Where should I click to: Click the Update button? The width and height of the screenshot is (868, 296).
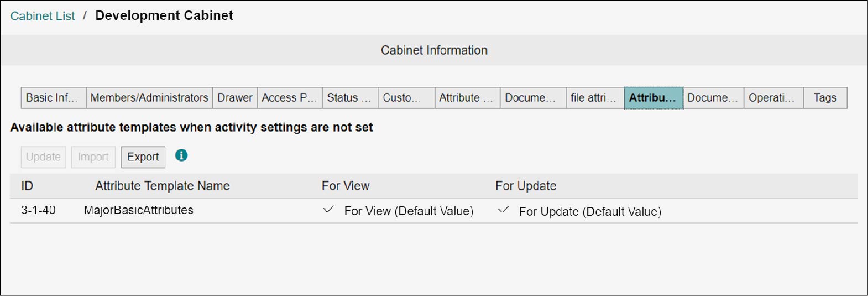coord(43,157)
